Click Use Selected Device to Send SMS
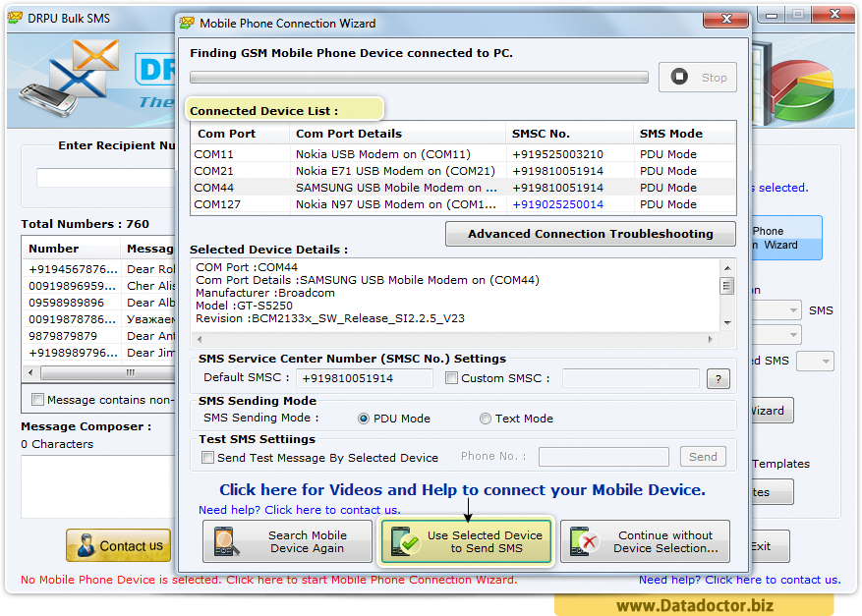The image size is (862, 616). pyautogui.click(x=466, y=541)
